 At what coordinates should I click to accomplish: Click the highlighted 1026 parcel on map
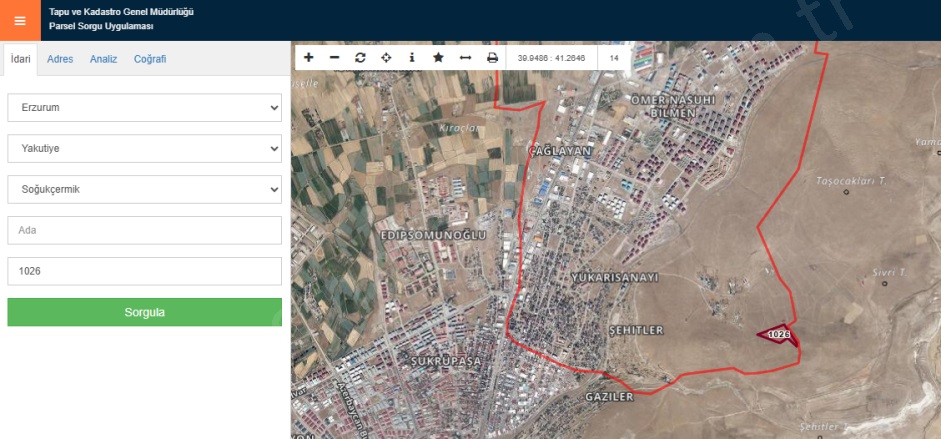pyautogui.click(x=780, y=335)
